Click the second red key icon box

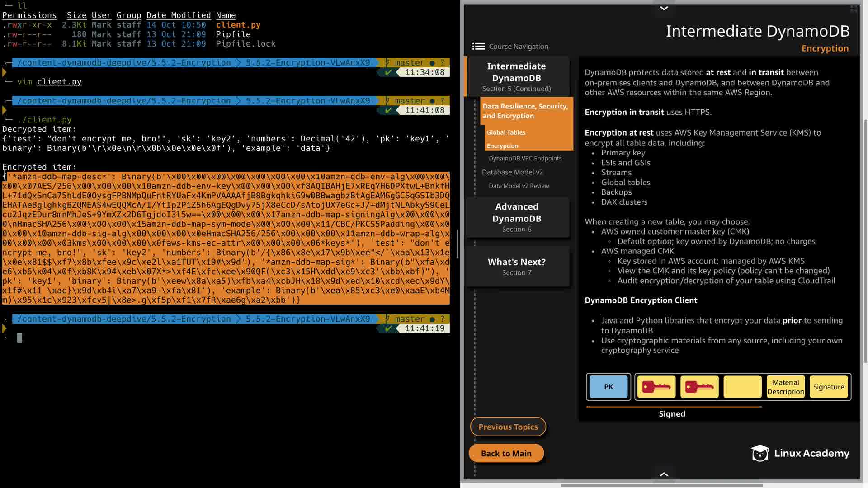(699, 387)
